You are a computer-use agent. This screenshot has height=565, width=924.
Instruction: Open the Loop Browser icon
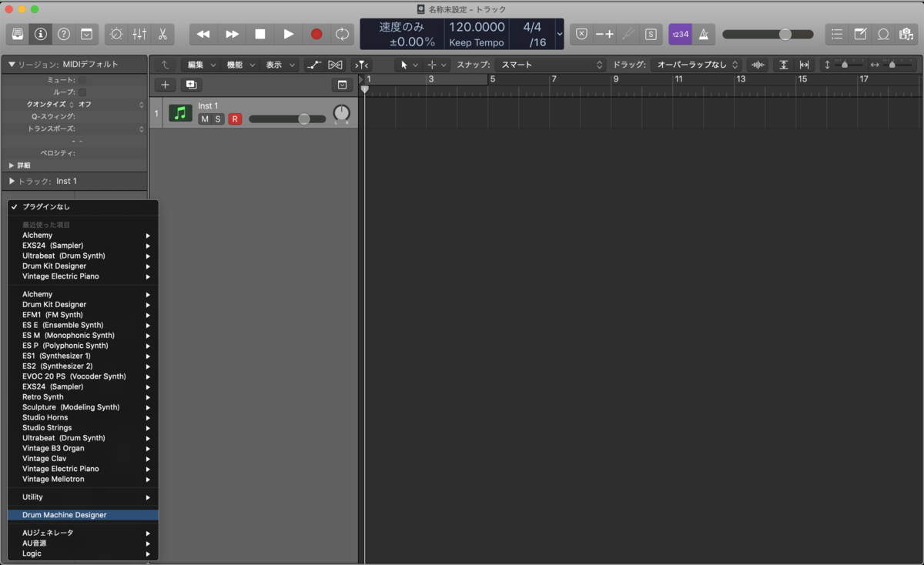(883, 34)
